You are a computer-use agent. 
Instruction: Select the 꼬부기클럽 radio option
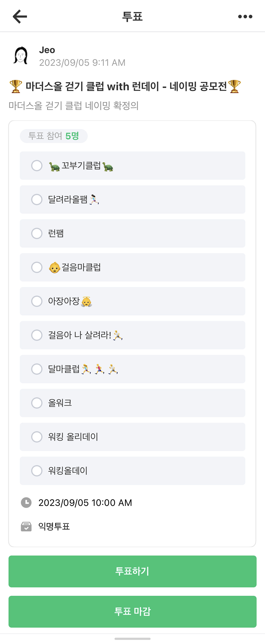point(37,166)
